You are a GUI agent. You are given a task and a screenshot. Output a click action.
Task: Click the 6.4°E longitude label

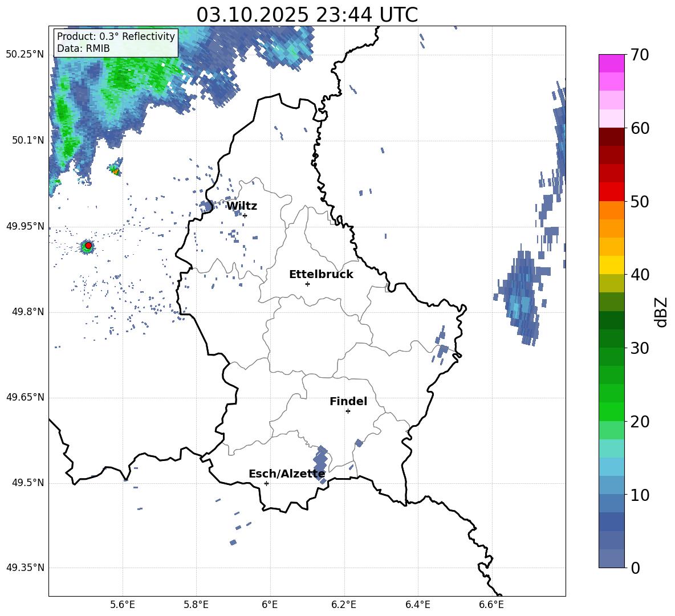point(417,605)
